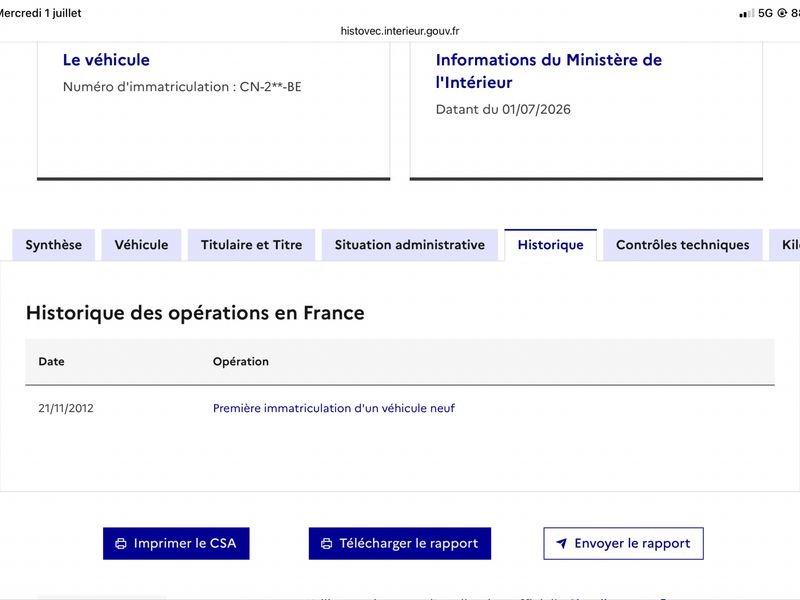Go to the Contrôles techniques tab
This screenshot has width=800, height=600.
(683, 245)
